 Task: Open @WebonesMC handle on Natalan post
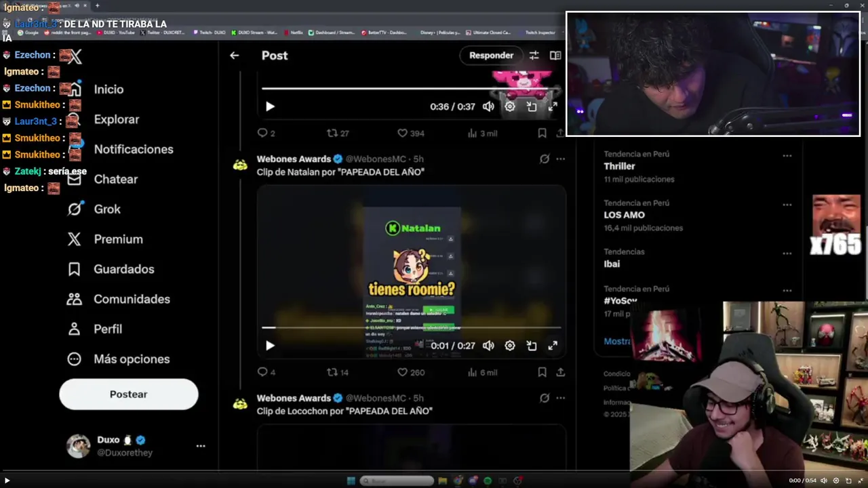tap(376, 159)
